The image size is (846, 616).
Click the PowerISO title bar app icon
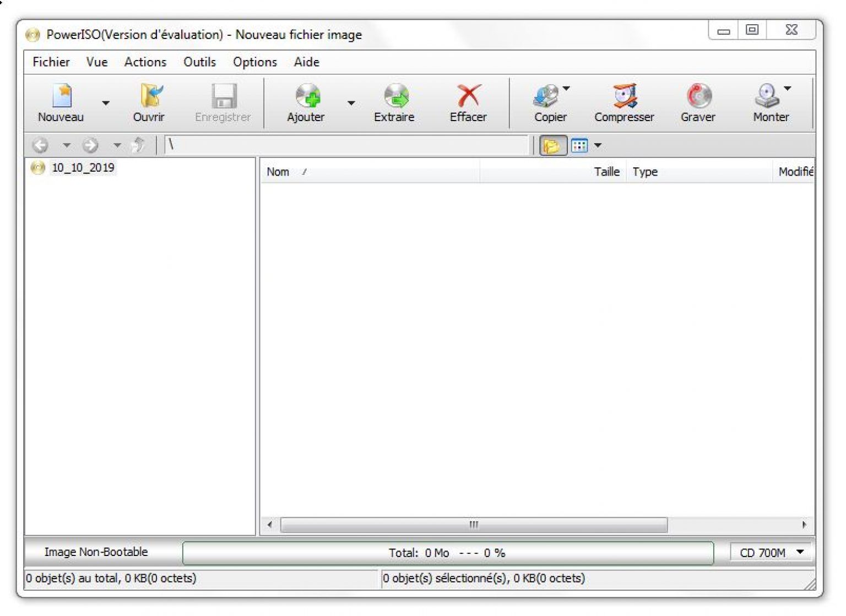(33, 35)
